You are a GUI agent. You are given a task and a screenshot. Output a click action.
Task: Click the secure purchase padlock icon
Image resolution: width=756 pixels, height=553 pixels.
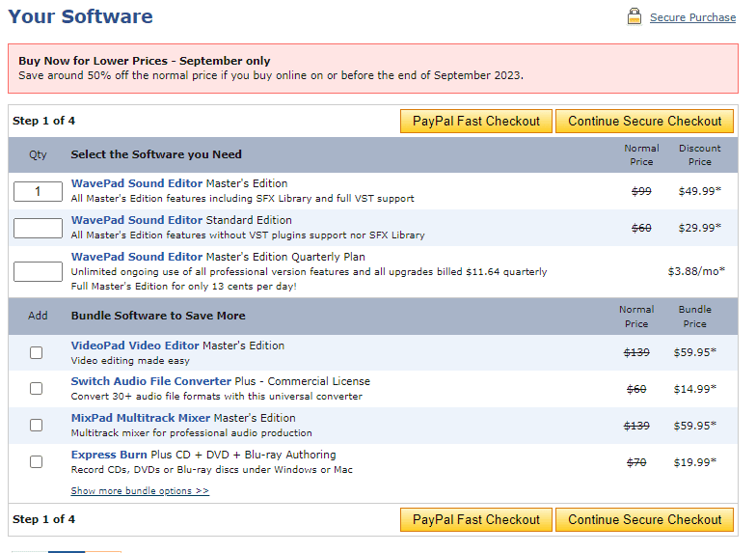(634, 16)
